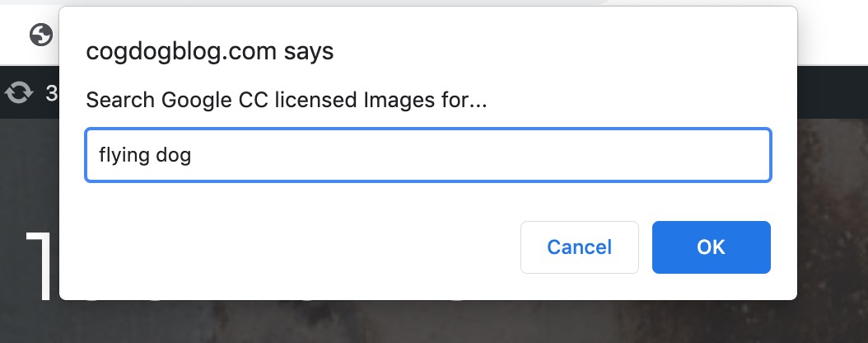
Task: Open WordPress updates via circular arrows icon
Action: (19, 92)
